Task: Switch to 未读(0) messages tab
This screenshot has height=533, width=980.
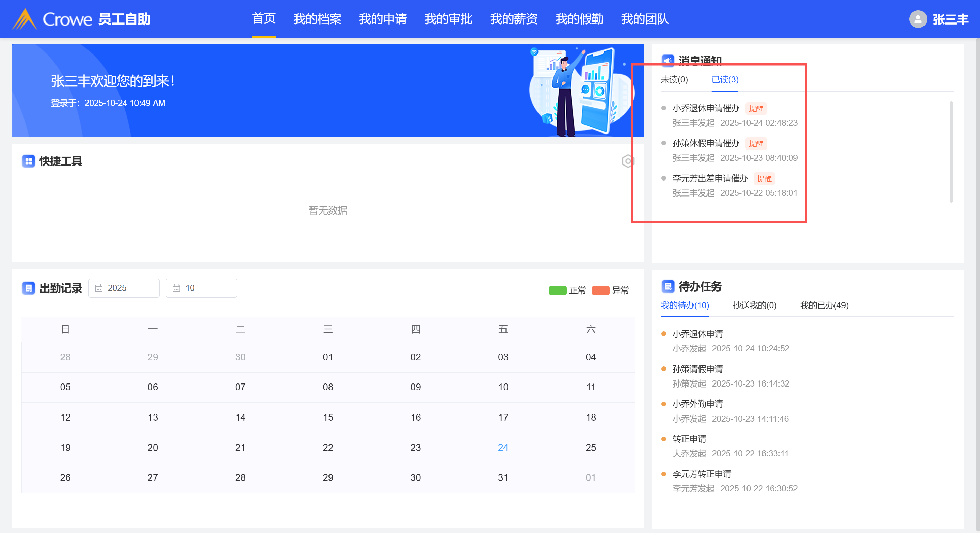Action: click(x=674, y=80)
